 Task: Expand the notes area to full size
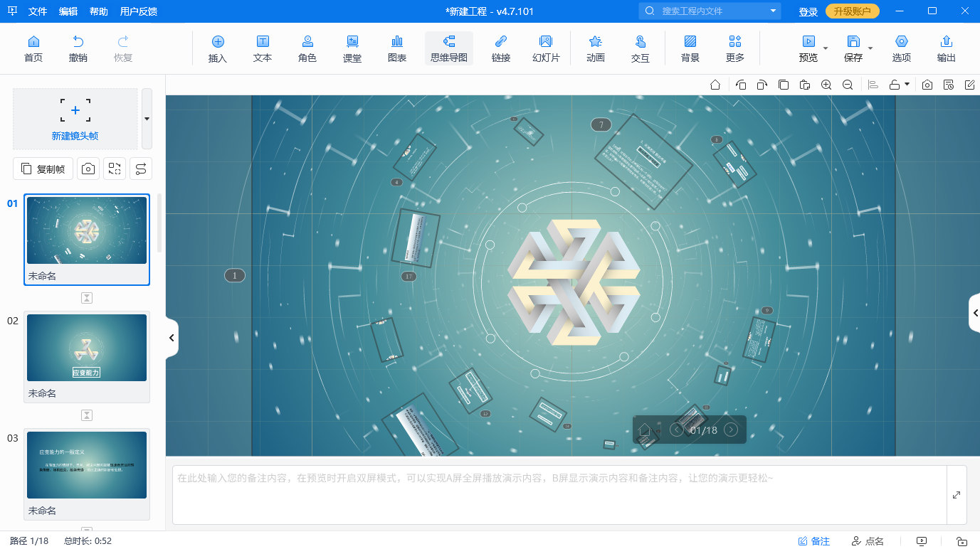(957, 495)
